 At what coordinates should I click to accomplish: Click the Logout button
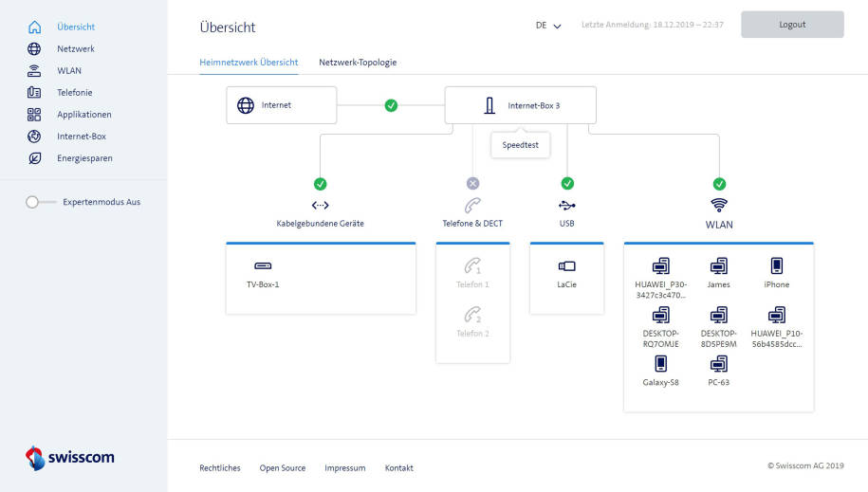click(791, 25)
